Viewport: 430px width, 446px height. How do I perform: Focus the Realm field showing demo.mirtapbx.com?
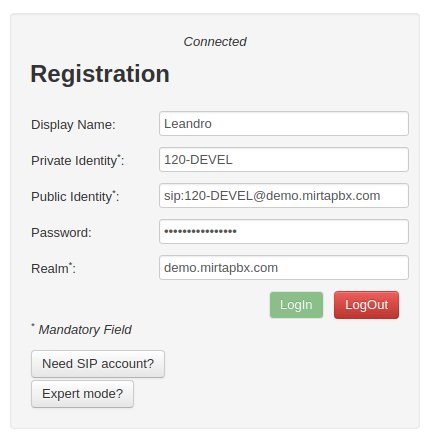tap(284, 268)
